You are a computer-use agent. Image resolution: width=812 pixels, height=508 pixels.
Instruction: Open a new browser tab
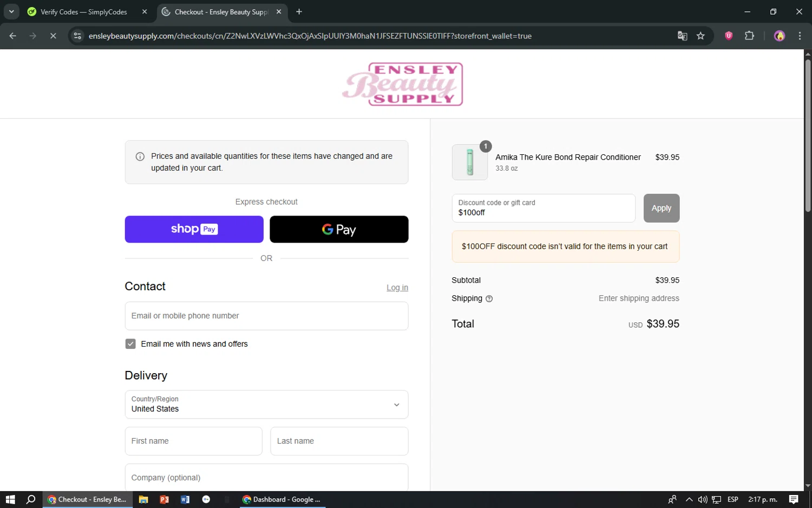(x=299, y=11)
